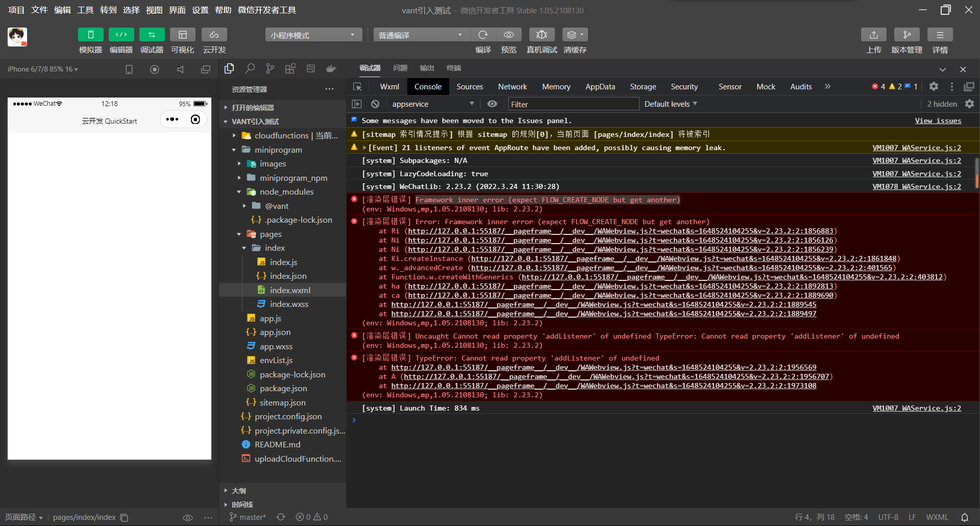Switch to the Audits tab
This screenshot has height=526, width=980.
(801, 87)
